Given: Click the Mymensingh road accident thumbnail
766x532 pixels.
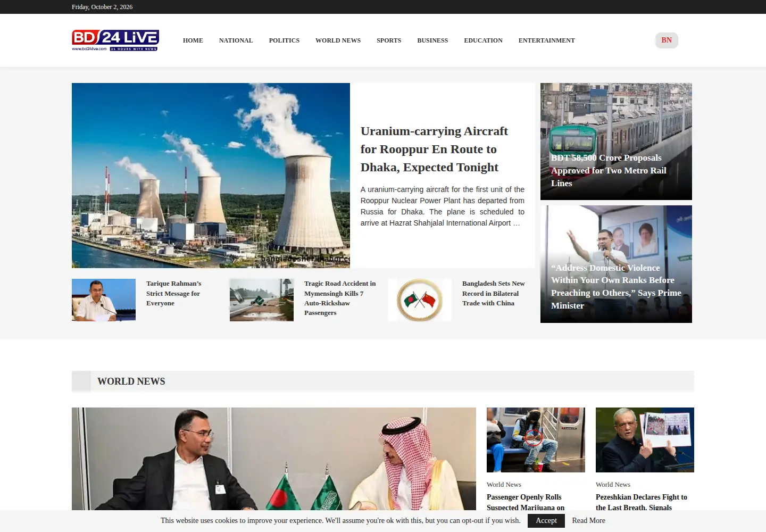Looking at the screenshot, I should point(262,300).
